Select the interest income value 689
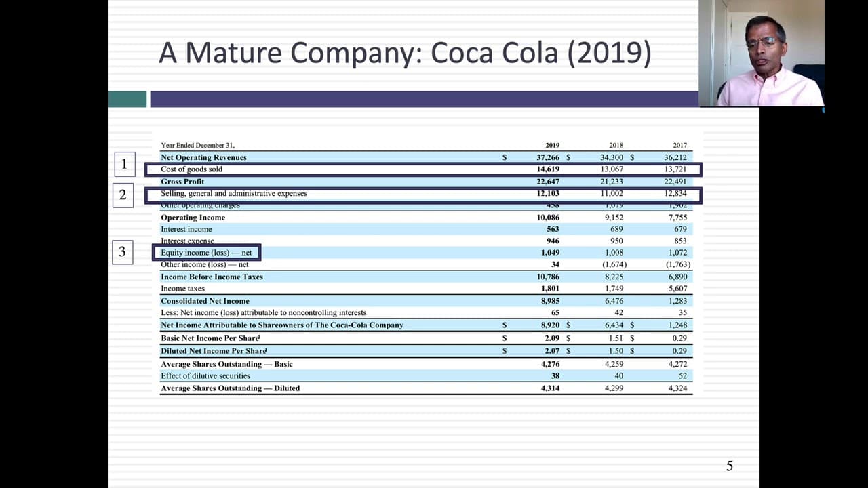 tap(616, 229)
